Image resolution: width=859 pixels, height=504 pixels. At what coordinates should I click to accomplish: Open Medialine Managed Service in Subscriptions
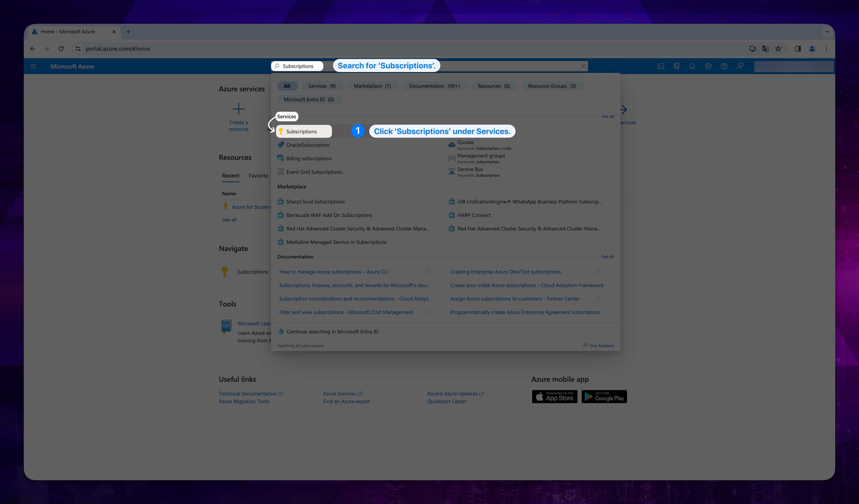click(x=336, y=242)
